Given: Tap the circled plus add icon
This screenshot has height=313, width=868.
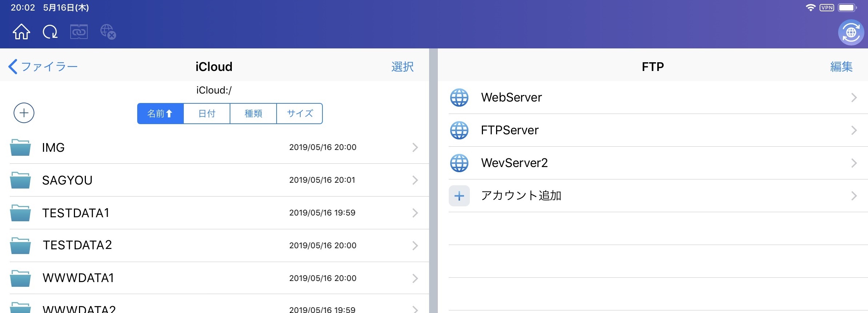Looking at the screenshot, I should click(24, 113).
